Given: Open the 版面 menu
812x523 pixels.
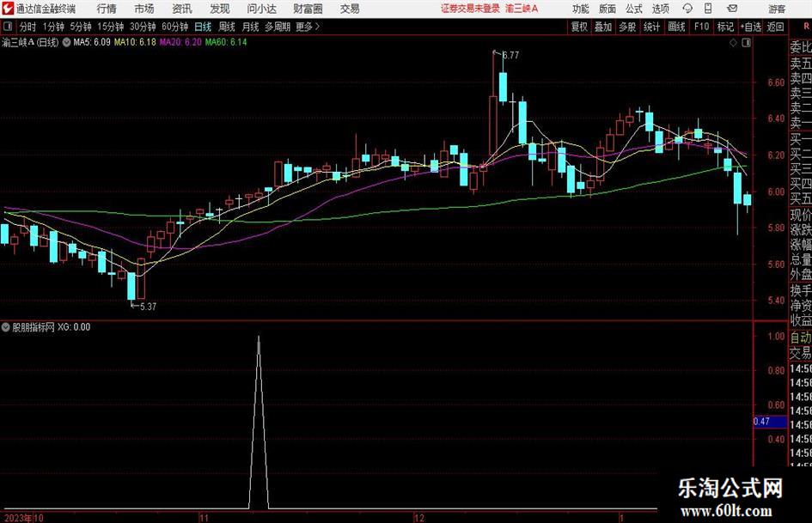Looking at the screenshot, I should tap(607, 9).
